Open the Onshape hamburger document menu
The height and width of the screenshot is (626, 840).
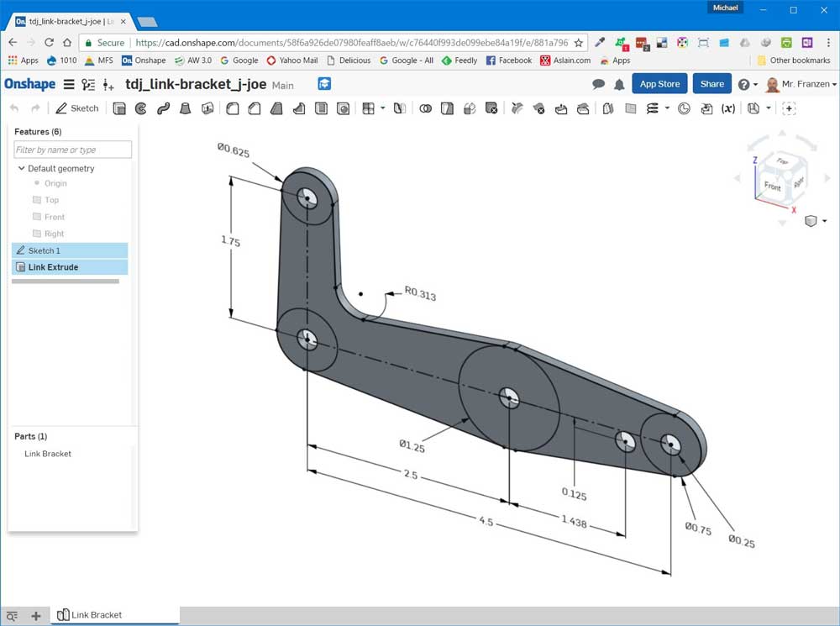69,84
